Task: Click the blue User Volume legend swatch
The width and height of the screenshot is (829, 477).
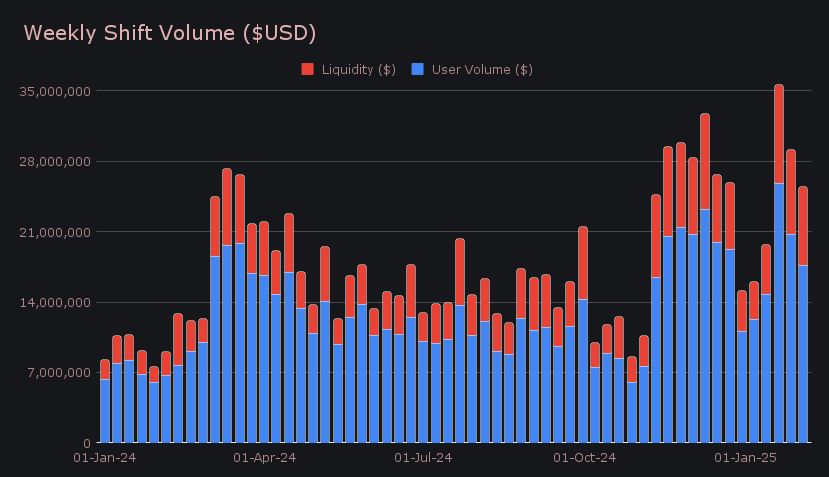Action: point(417,69)
